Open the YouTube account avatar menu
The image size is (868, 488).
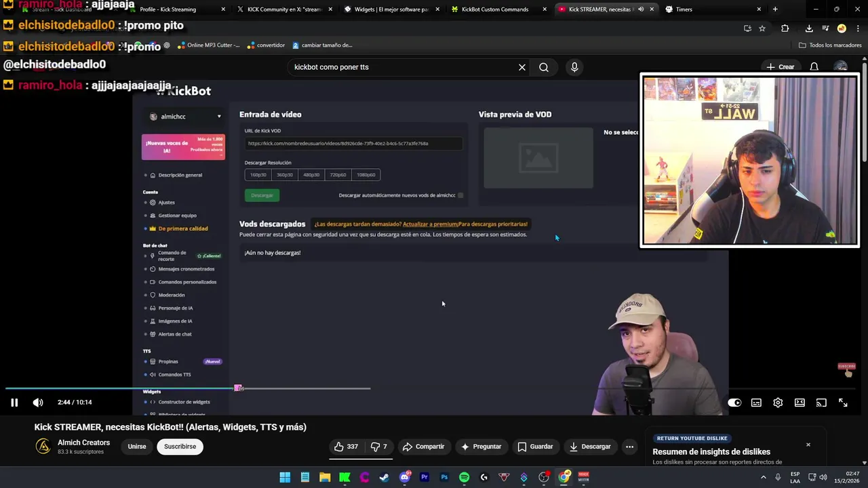[x=841, y=67]
